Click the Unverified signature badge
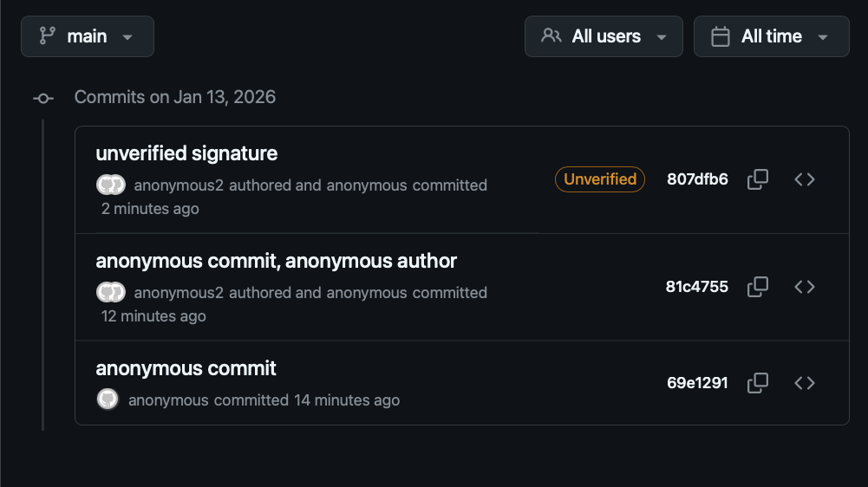Image resolution: width=868 pixels, height=487 pixels. click(x=600, y=179)
